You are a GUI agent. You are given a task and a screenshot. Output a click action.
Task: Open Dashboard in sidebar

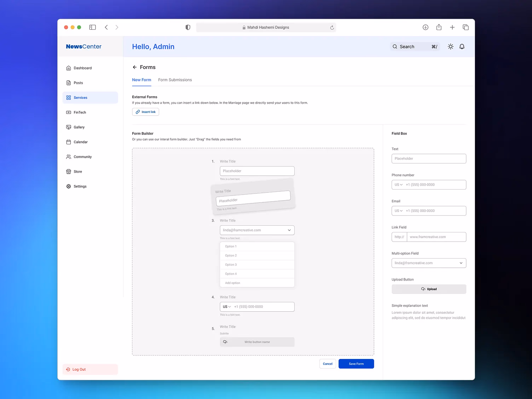tap(90, 68)
